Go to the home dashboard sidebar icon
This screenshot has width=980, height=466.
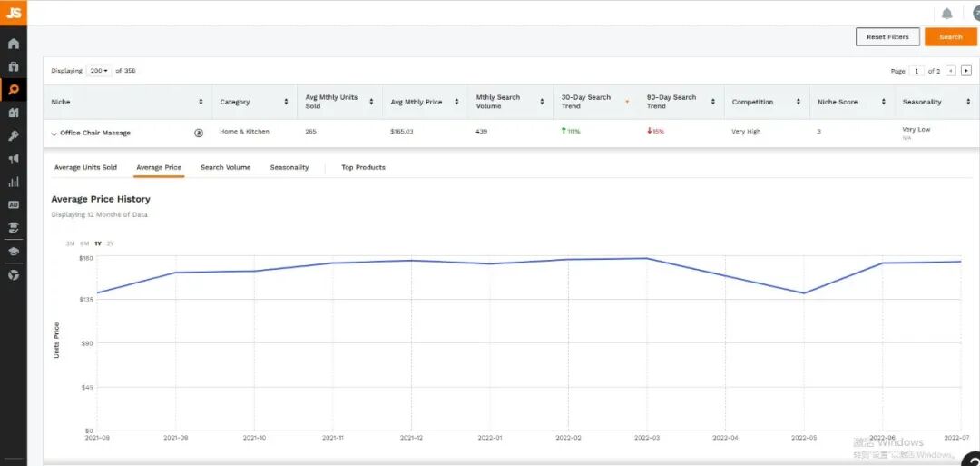(x=14, y=44)
